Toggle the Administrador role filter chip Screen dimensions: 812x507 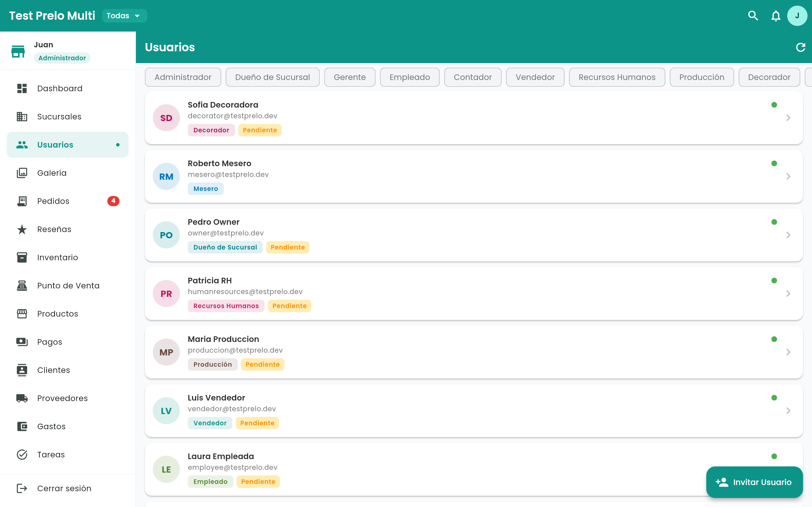pos(183,77)
